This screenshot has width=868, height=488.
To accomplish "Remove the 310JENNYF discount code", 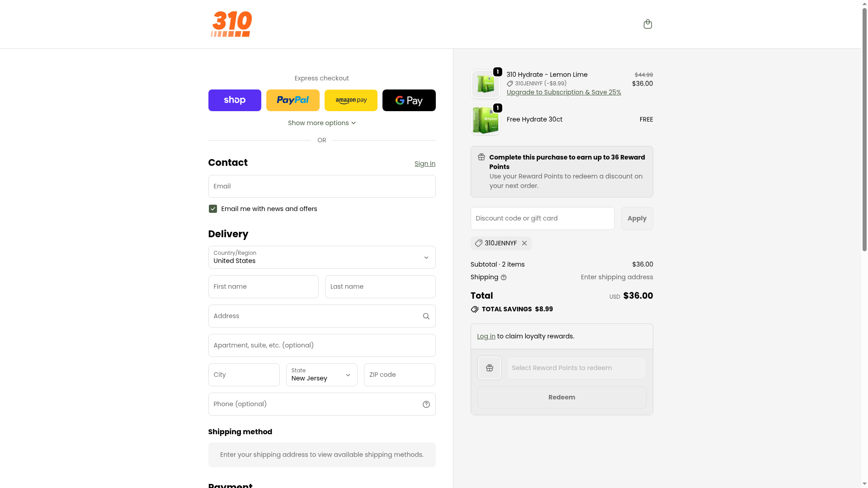I will (524, 243).
